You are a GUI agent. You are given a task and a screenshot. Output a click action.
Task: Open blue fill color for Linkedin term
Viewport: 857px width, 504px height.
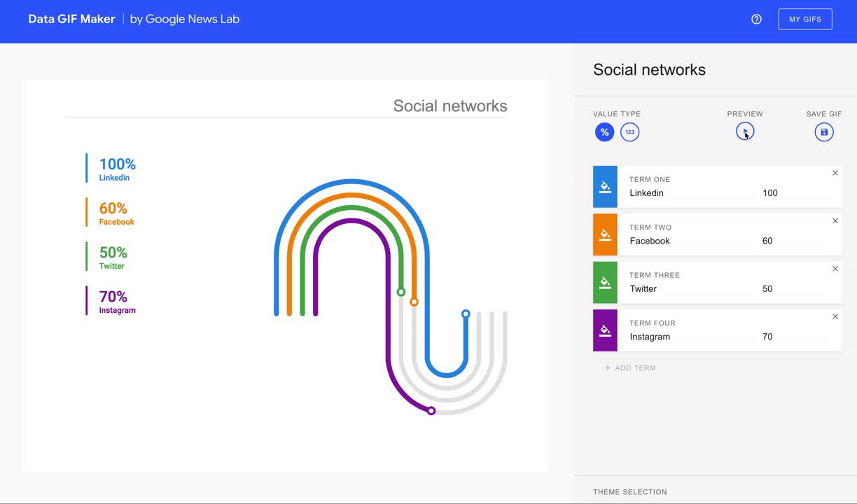coord(605,187)
